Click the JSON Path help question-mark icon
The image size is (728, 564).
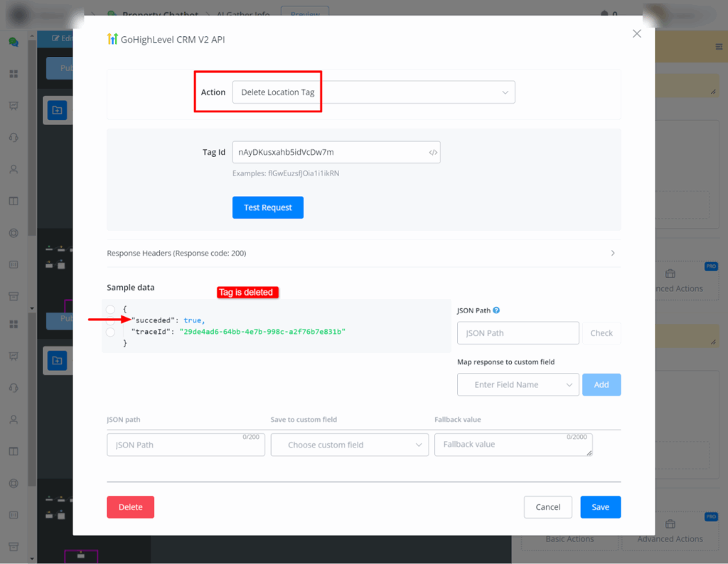point(496,310)
